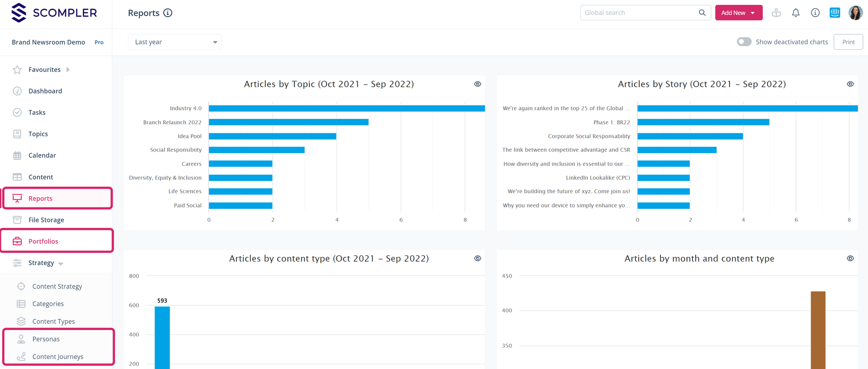Open Portfolios from the sidebar

[x=43, y=241]
